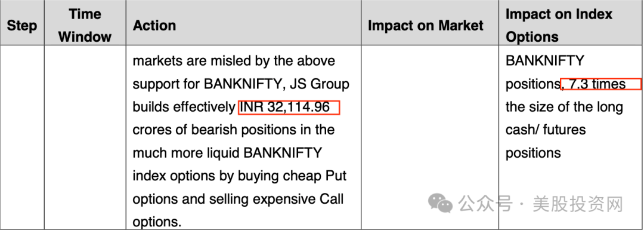Click the empty Time Window cell
Screen dimensions: 644x230
[x=85, y=137]
